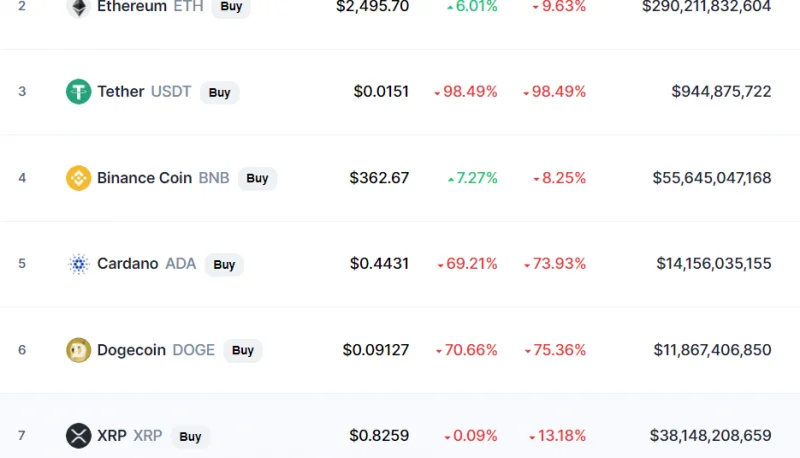The height and width of the screenshot is (458, 800).
Task: Click the yellow Binance Coin icon
Action: pyautogui.click(x=79, y=178)
